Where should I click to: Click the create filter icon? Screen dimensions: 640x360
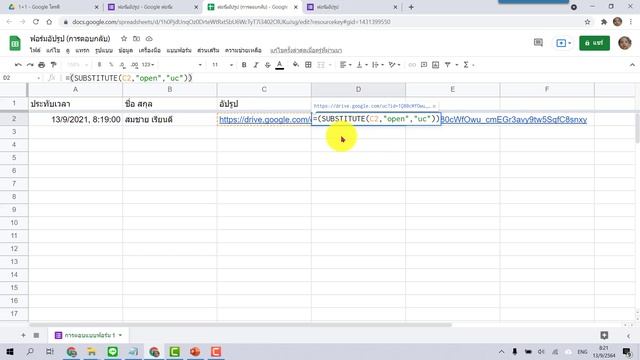pos(447,65)
